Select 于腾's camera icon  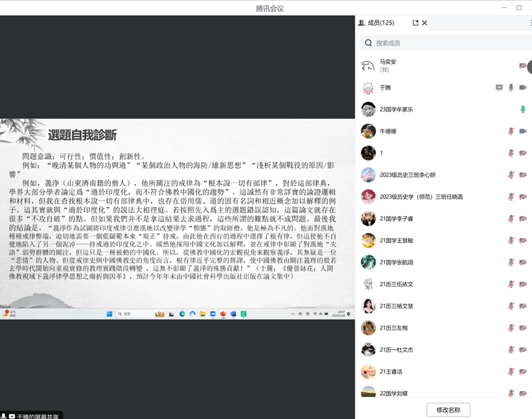pyautogui.click(x=523, y=88)
